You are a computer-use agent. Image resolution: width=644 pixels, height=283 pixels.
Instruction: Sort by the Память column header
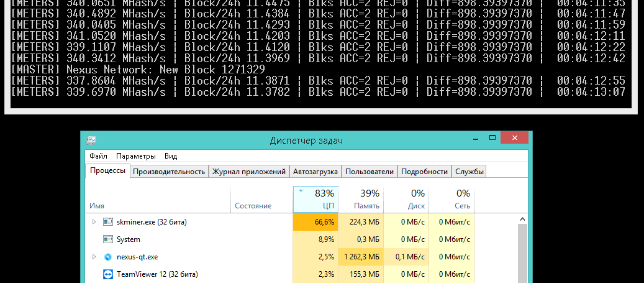pos(361,200)
